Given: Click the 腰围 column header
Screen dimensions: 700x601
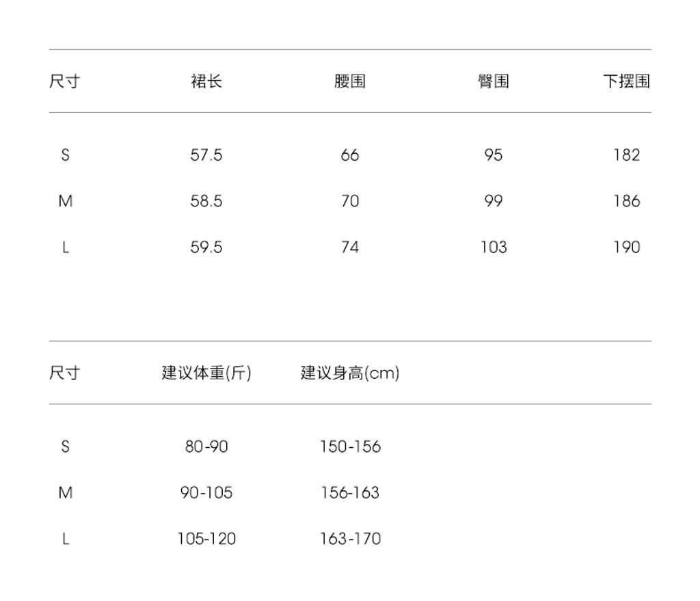Looking at the screenshot, I should click(x=350, y=81).
